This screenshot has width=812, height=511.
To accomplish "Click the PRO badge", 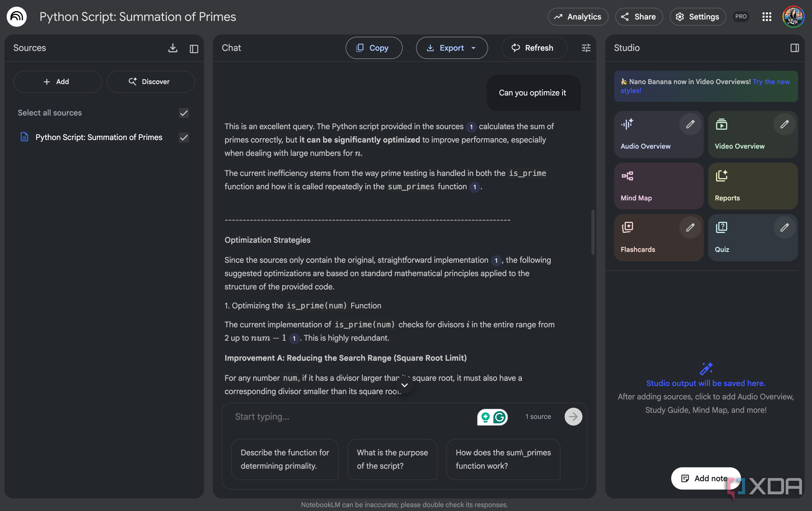I will click(x=741, y=16).
